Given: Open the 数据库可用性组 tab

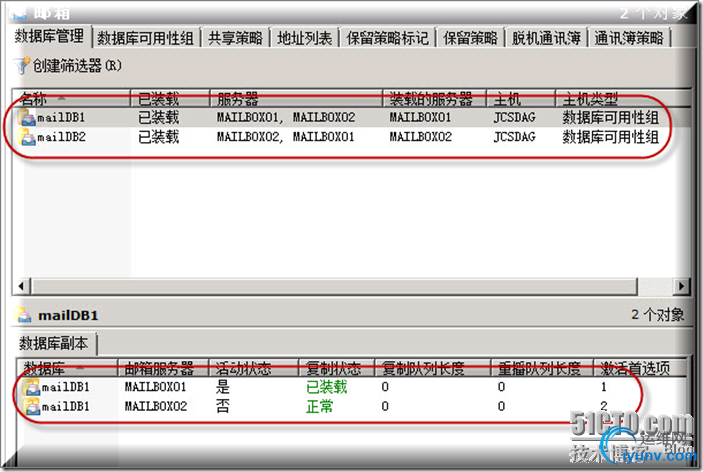Looking at the screenshot, I should coord(146,38).
